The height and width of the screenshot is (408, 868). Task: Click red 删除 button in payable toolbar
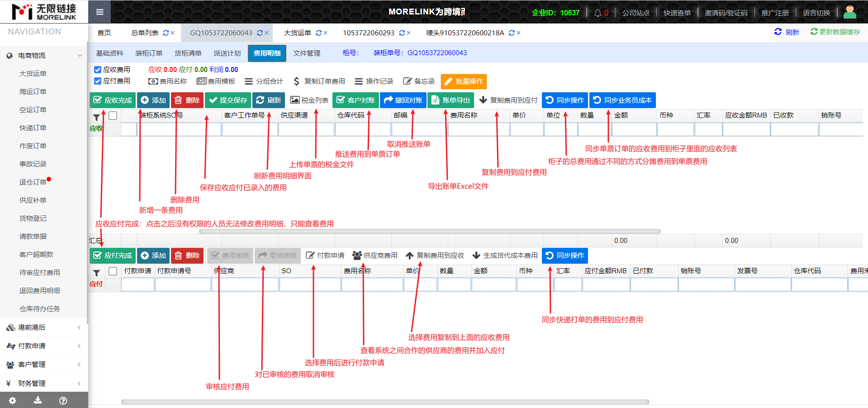pos(187,256)
